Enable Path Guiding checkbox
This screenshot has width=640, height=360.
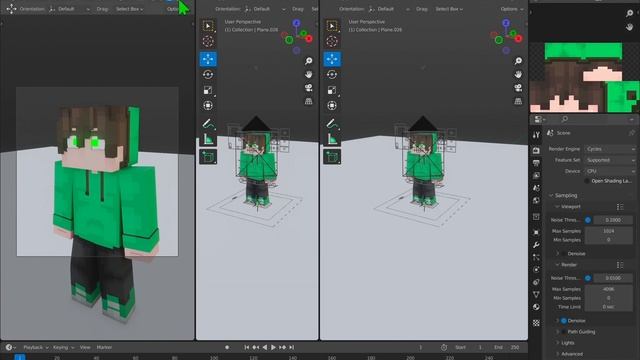564,332
